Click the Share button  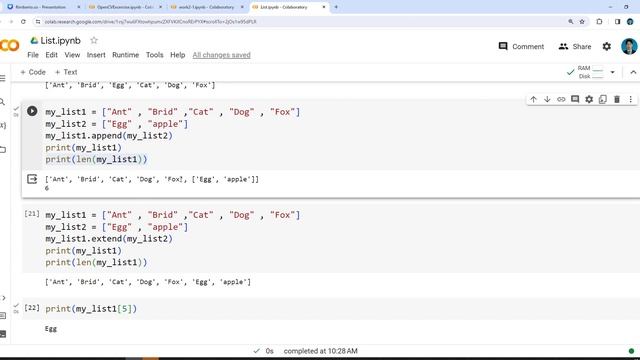(575, 47)
